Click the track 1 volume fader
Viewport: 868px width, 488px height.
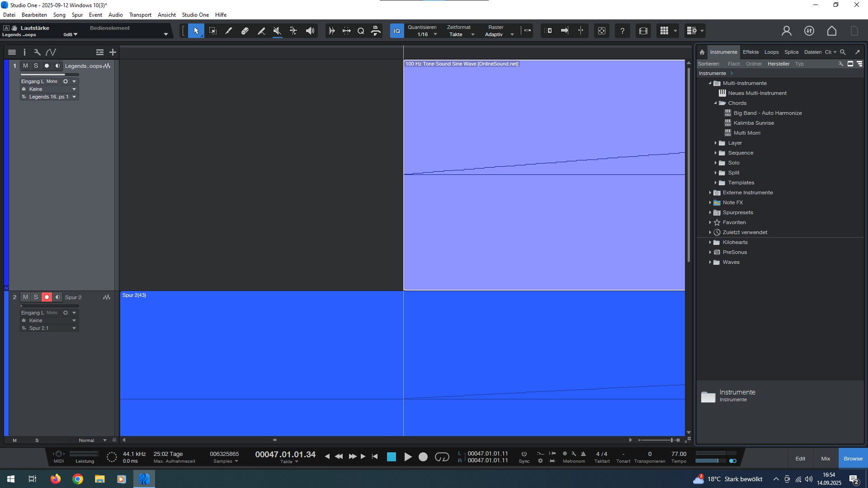50,75
